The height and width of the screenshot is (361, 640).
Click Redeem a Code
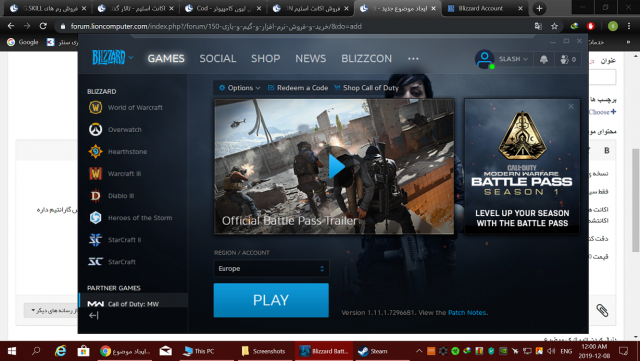coord(298,88)
